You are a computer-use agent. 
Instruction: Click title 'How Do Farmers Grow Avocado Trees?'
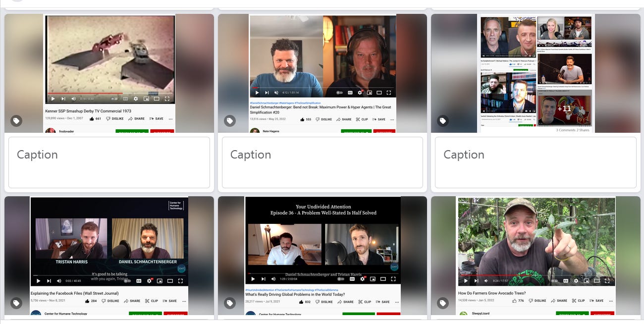(x=492, y=293)
